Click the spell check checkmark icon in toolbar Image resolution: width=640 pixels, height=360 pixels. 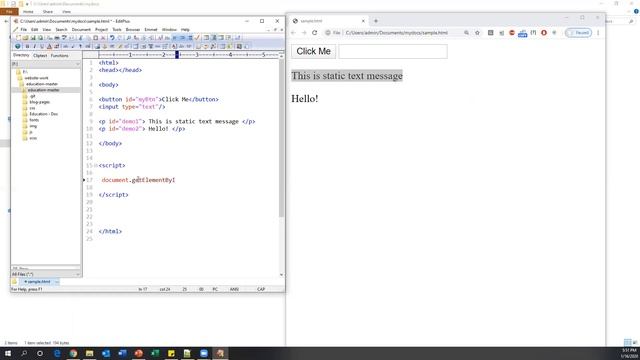pos(197,38)
